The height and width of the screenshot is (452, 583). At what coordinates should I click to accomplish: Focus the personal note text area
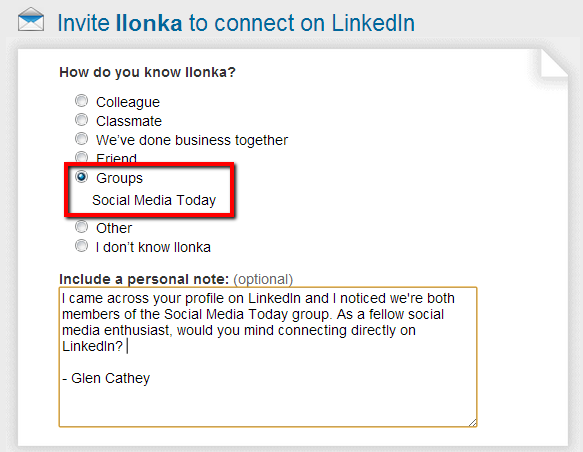click(x=268, y=357)
